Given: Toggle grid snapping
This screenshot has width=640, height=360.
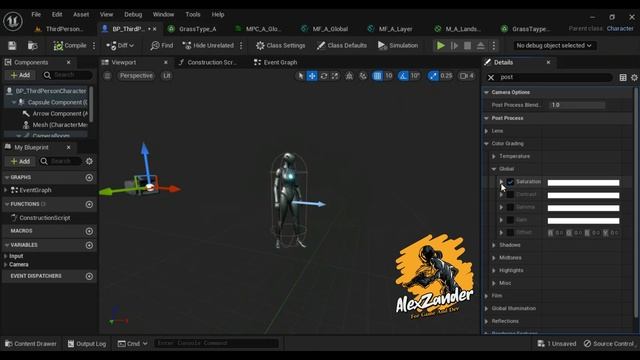Looking at the screenshot, I should [x=378, y=76].
